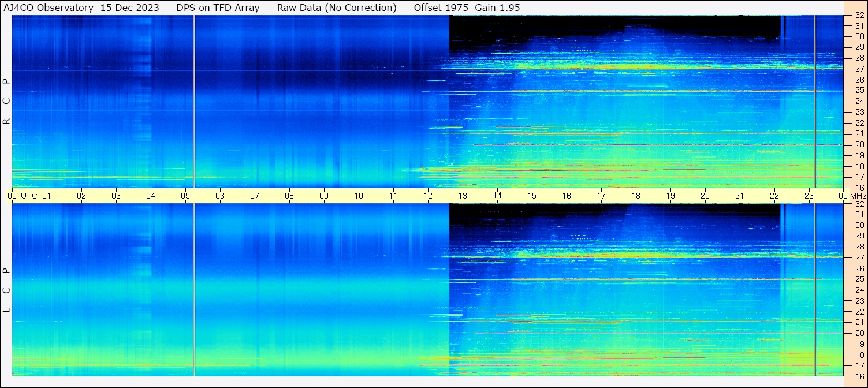Click hour label '07' on time axis
Image resolution: width=868 pixels, height=388 pixels.
coord(255,196)
